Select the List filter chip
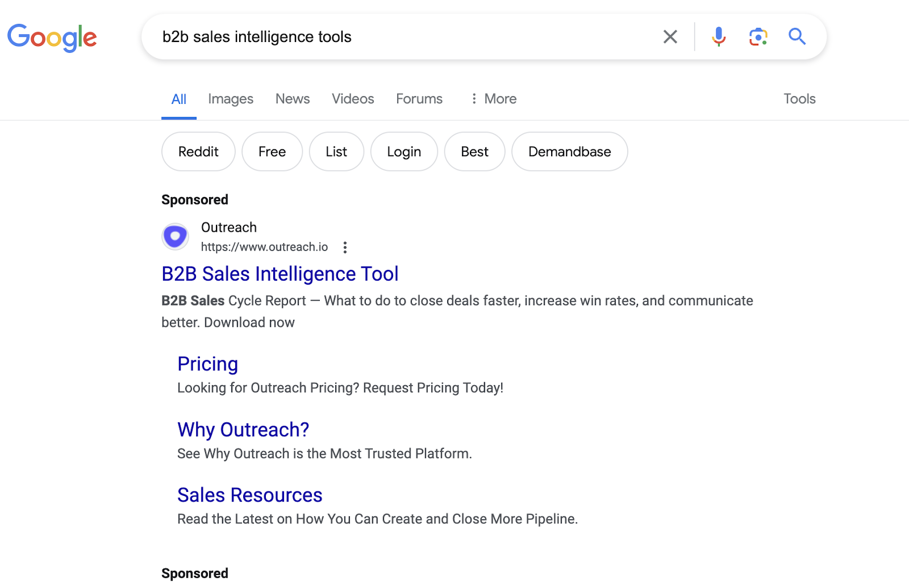The image size is (909, 588). point(336,152)
